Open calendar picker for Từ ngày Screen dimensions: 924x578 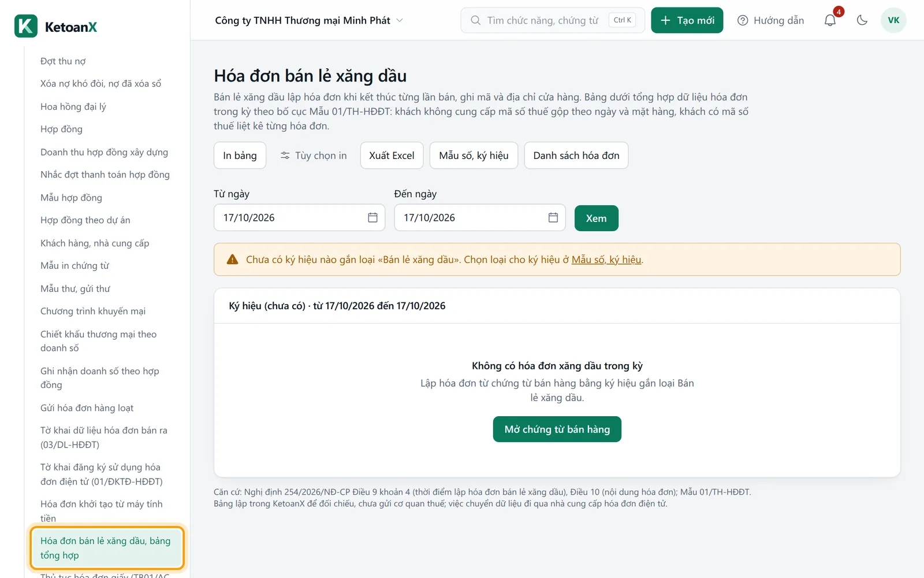(x=372, y=217)
